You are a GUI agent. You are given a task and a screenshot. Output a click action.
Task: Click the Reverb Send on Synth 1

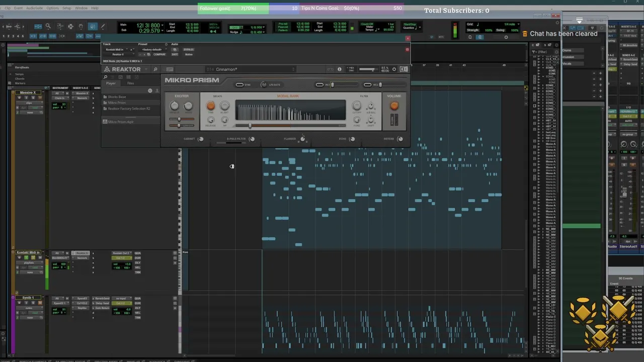102,298
